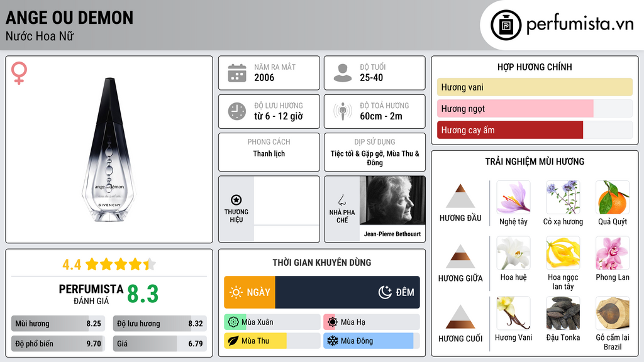
Task: Click the Mùa Đông season bar
Action: (372, 341)
